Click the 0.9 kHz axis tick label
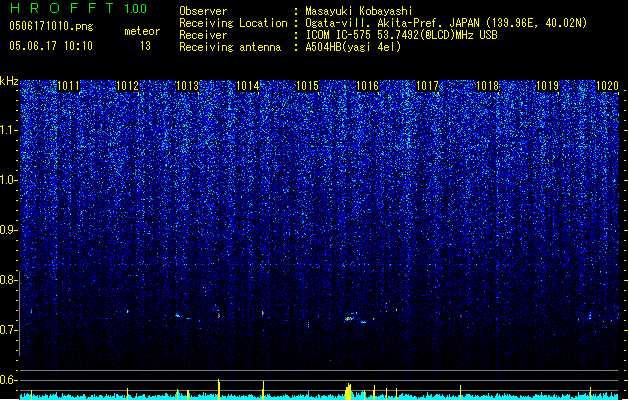629x400 pixels. tap(8, 230)
